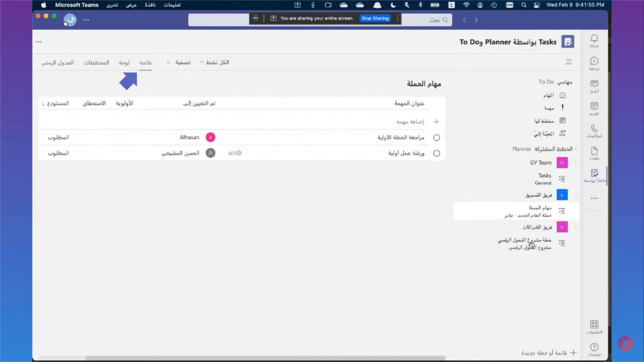Switch to the الجدول الزمني schedule tab
644x362 pixels.
tap(57, 62)
